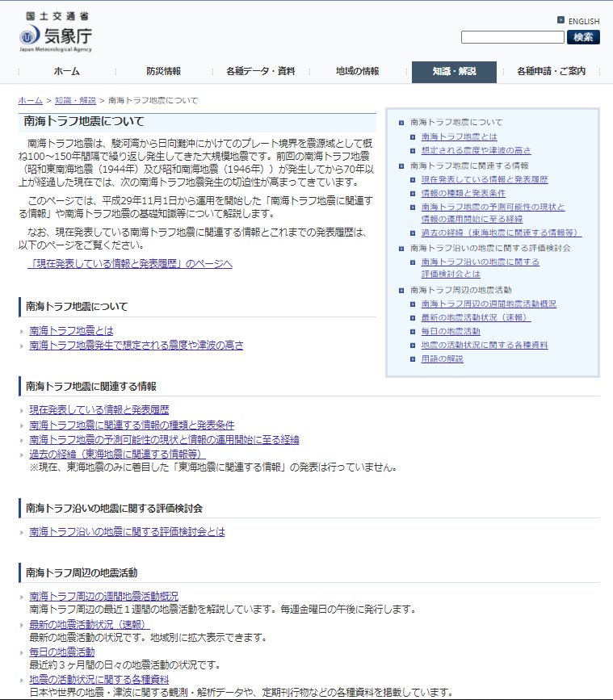Click bullet icon beside sidebar 毎日の地震活動
Viewport: 613px width, 700px height.
point(413,331)
